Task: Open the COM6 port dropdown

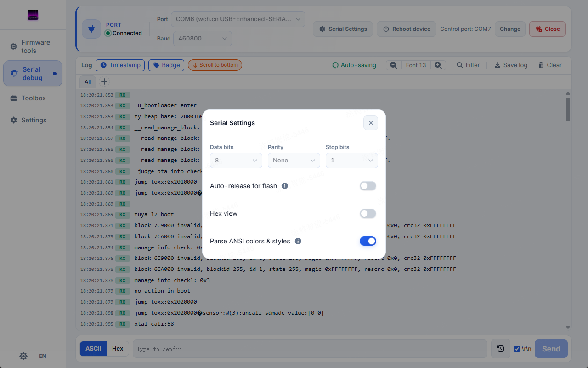Action: (238, 19)
